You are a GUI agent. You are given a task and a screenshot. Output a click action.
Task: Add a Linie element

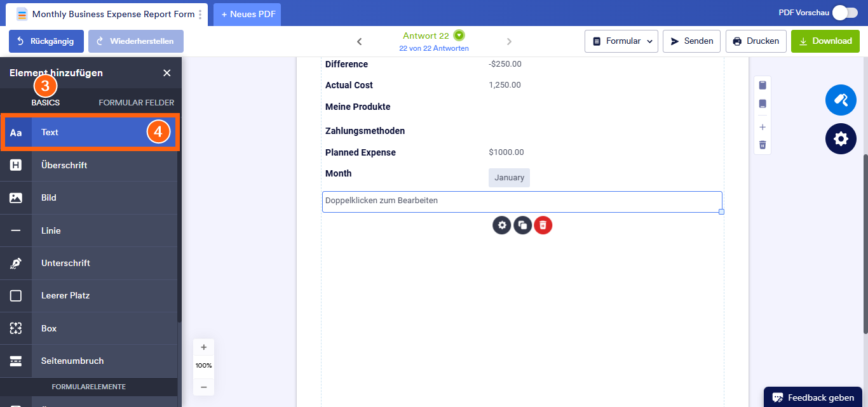tap(89, 230)
